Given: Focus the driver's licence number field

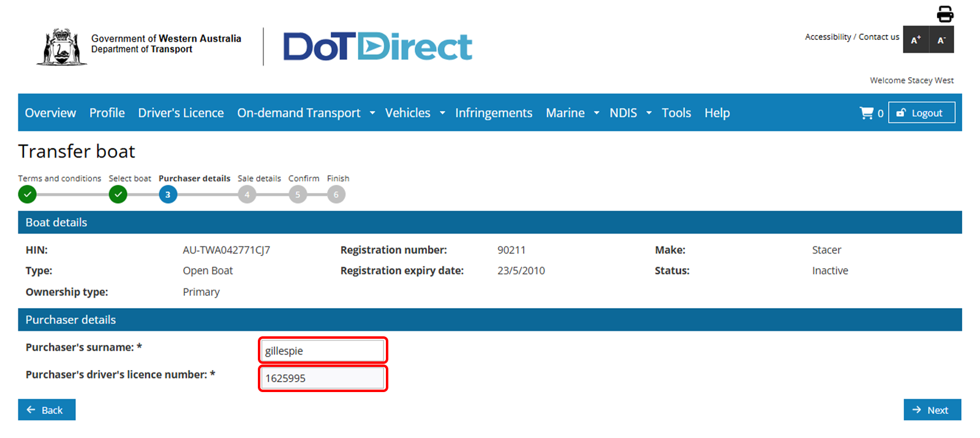Looking at the screenshot, I should click(x=323, y=378).
